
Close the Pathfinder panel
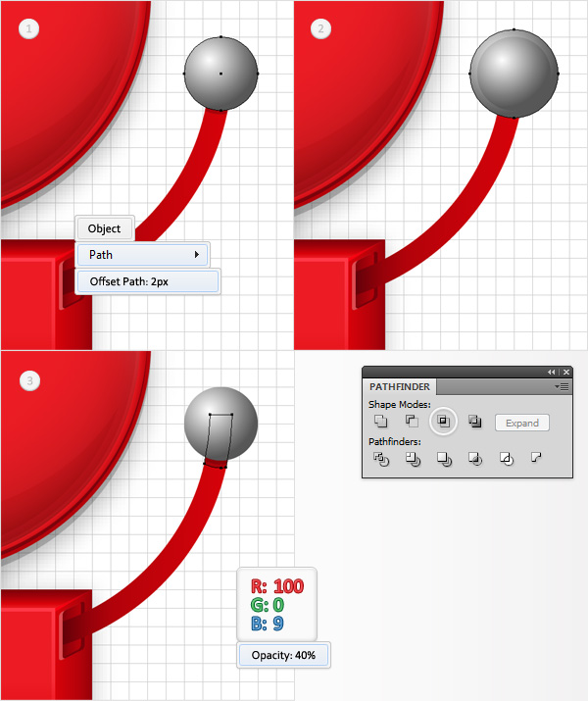566,372
